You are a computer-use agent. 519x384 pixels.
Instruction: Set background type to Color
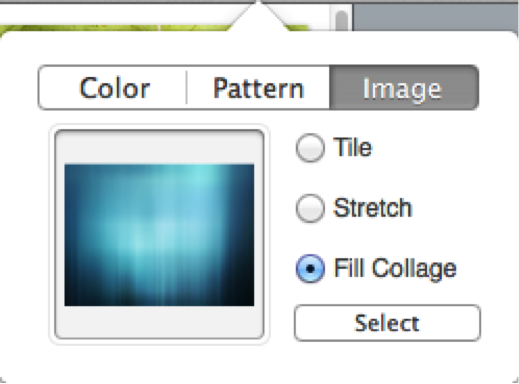[113, 88]
